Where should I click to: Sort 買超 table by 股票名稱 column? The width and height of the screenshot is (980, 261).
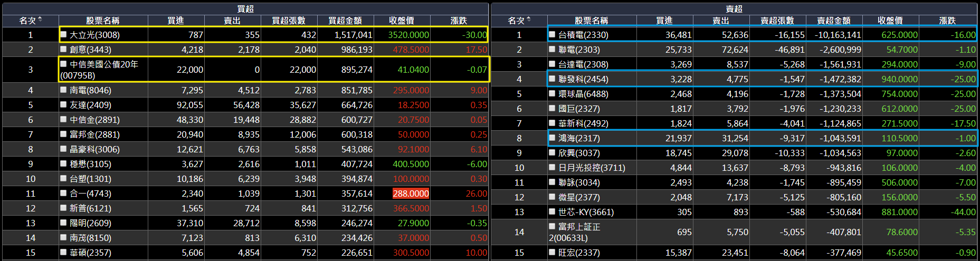[103, 20]
